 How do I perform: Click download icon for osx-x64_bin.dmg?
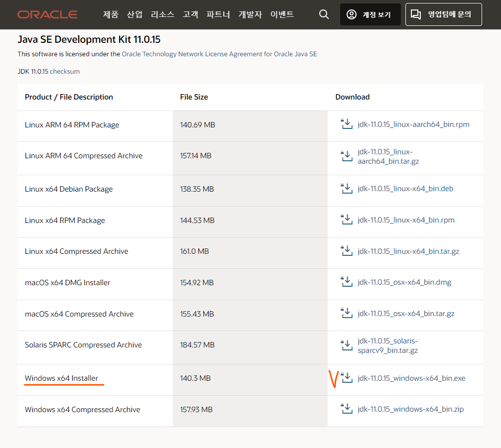347,282
